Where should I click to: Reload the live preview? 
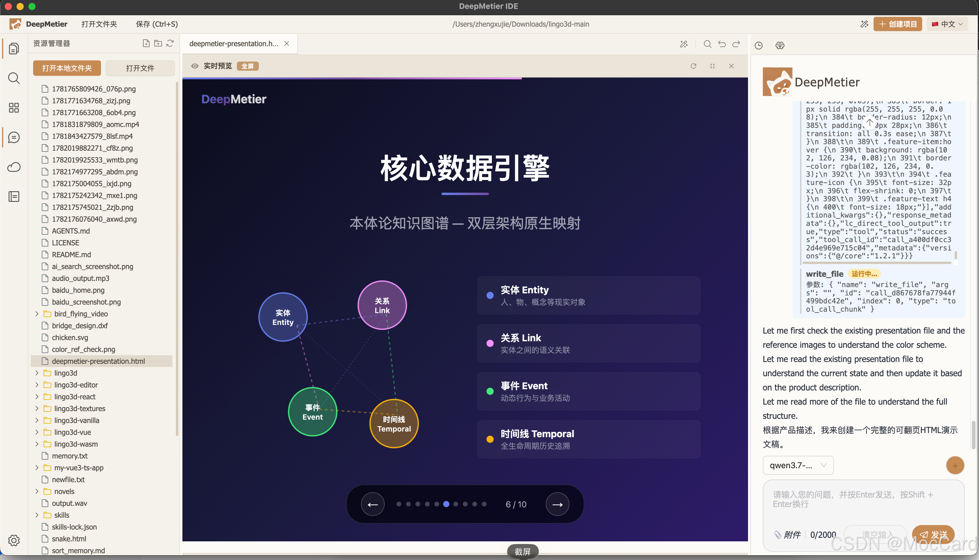(693, 66)
